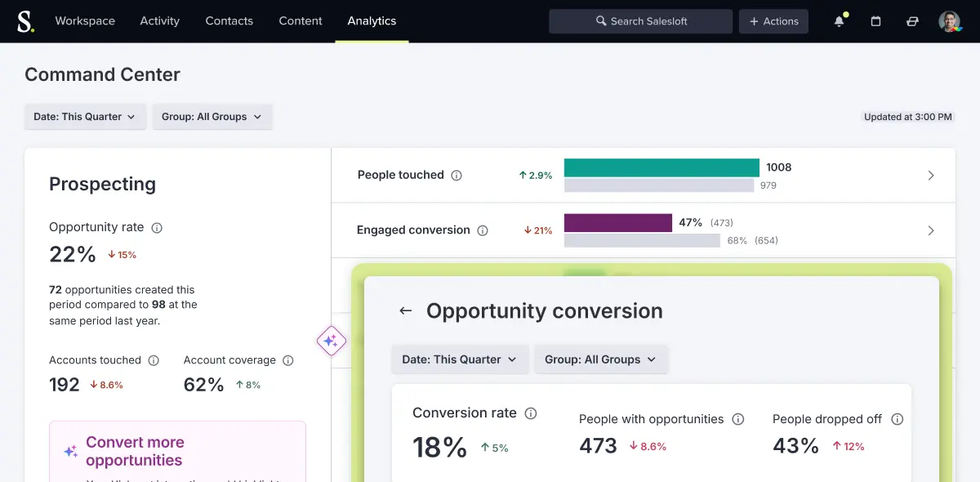Go back from Opportunity conversion using the arrow
Image resolution: width=980 pixels, height=482 pixels.
pyautogui.click(x=405, y=311)
